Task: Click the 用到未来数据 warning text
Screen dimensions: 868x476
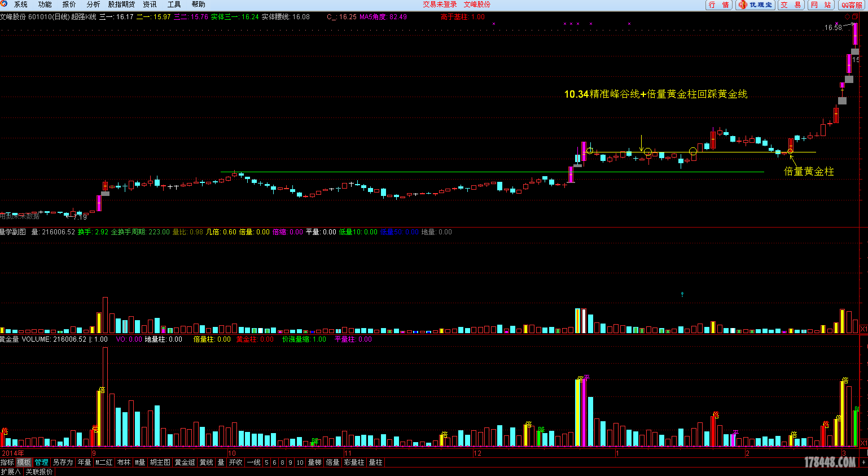Action: (x=20, y=216)
